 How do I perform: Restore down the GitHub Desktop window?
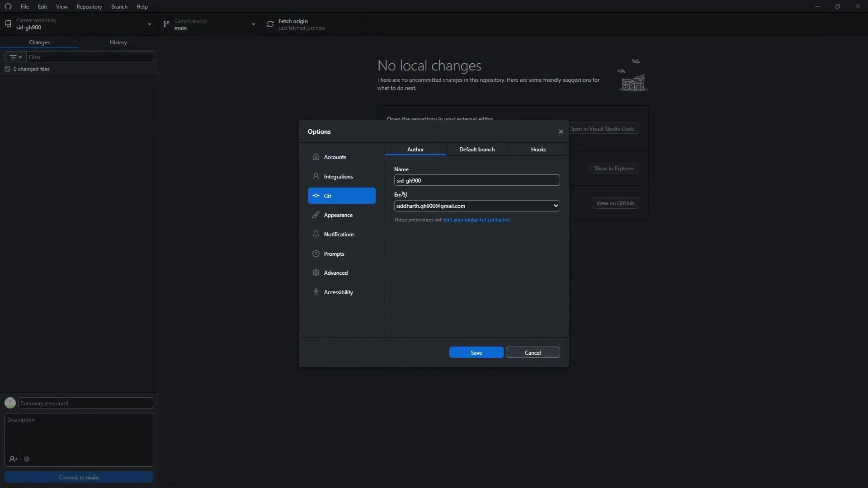point(837,6)
